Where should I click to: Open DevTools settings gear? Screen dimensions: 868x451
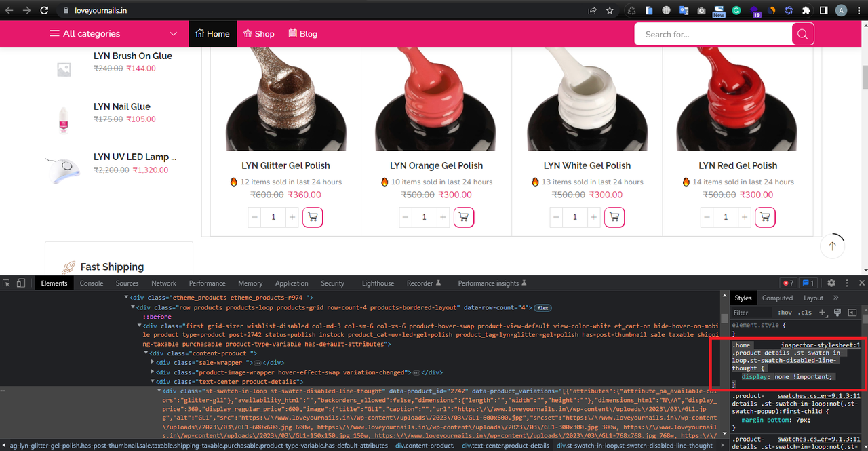coord(831,283)
